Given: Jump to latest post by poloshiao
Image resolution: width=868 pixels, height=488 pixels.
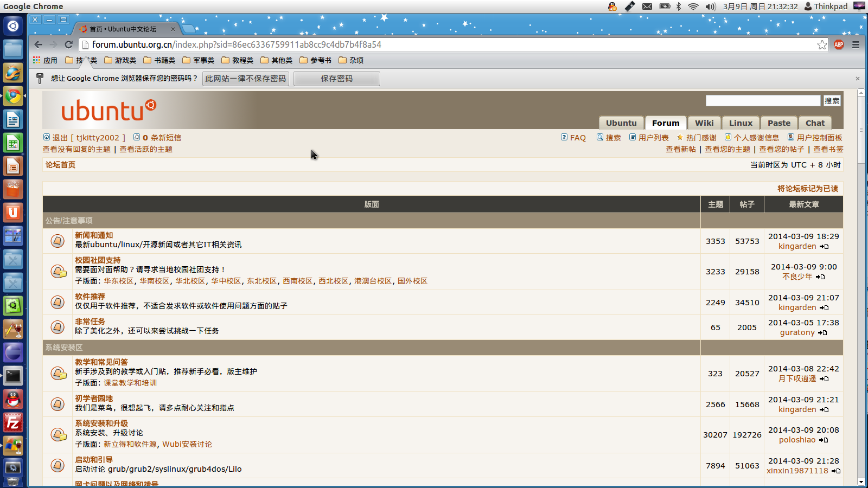Looking at the screenshot, I should tap(824, 440).
